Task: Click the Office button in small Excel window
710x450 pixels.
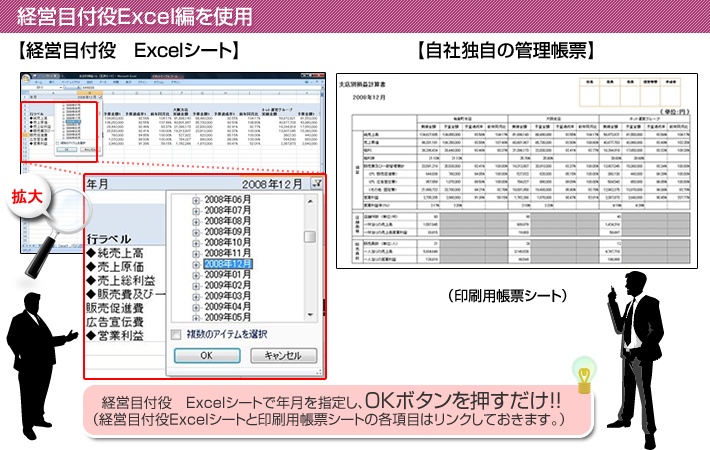Action: pyautogui.click(x=26, y=78)
